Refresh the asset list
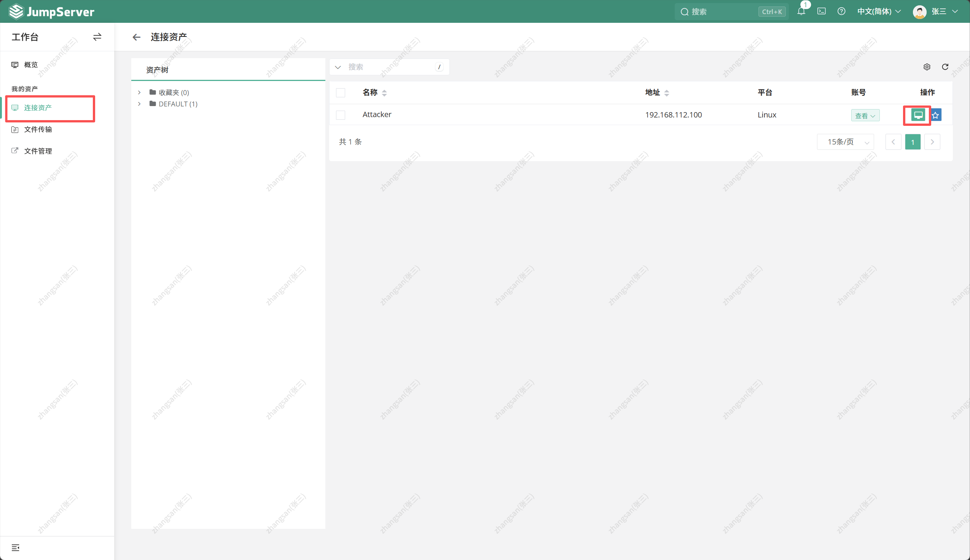This screenshot has height=560, width=970. coord(945,67)
